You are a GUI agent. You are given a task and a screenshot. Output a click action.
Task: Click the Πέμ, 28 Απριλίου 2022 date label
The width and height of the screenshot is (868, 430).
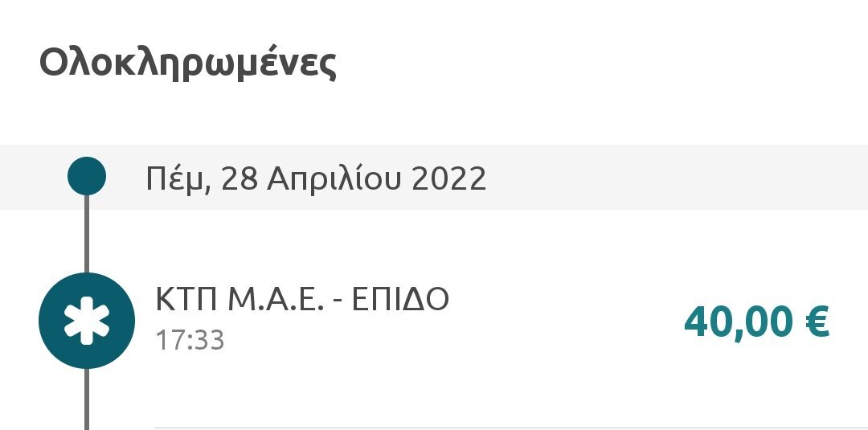pos(316,178)
